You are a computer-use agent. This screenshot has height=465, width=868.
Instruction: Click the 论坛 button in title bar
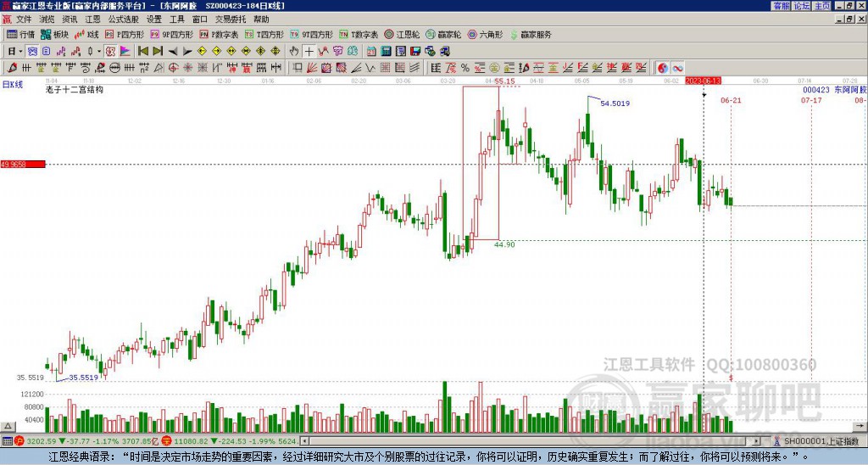(802, 6)
